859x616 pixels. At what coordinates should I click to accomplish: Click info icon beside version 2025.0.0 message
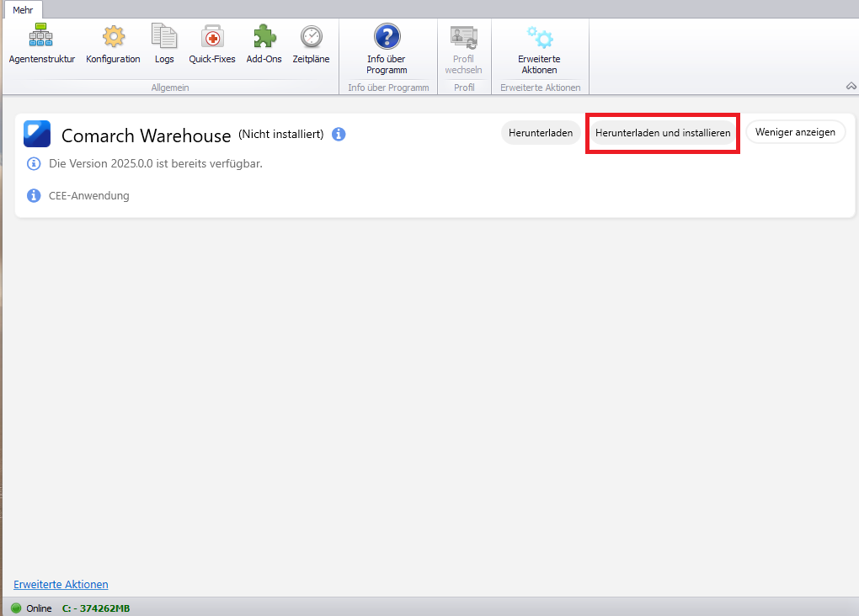click(34, 164)
